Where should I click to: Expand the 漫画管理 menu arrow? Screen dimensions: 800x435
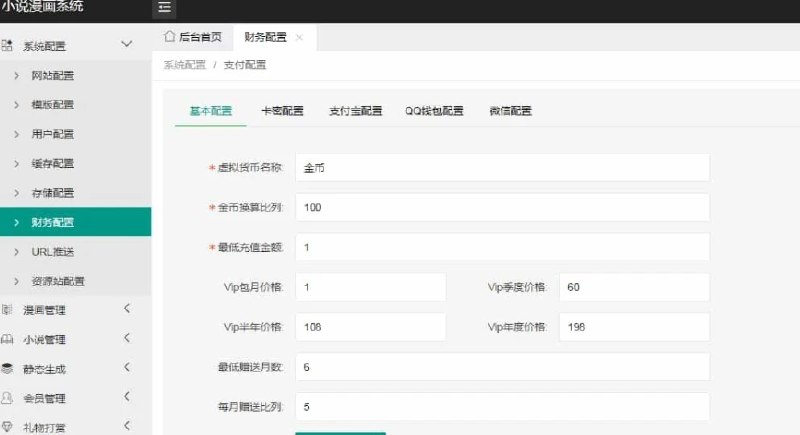pyautogui.click(x=127, y=309)
